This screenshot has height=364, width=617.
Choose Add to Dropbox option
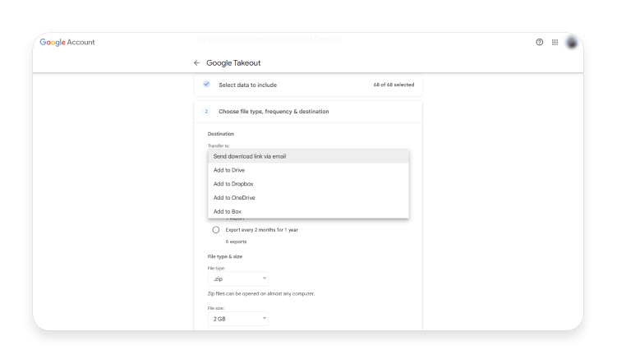(309, 184)
